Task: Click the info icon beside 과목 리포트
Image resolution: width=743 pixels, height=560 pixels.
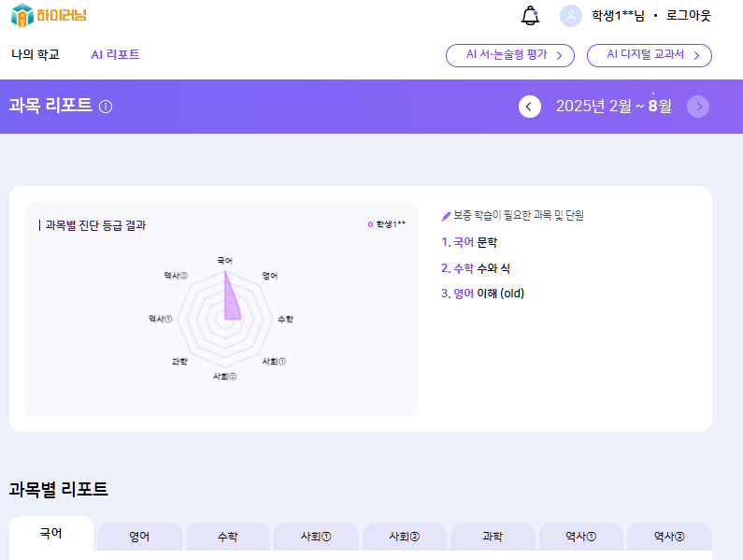Action: (106, 107)
